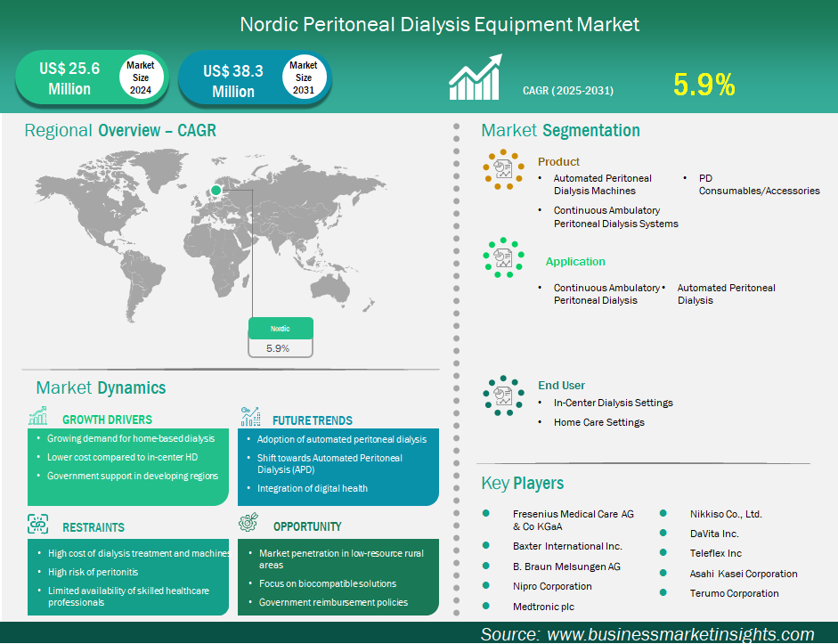Image resolution: width=838 pixels, height=644 pixels.
Task: Click the US$ 25.6 Million value
Action: [69, 78]
